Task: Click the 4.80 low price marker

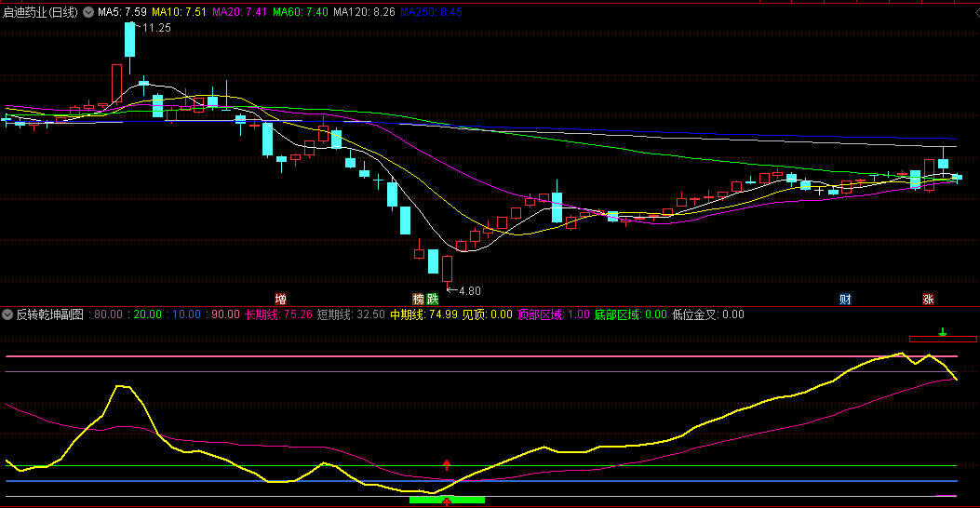Action: tap(468, 290)
